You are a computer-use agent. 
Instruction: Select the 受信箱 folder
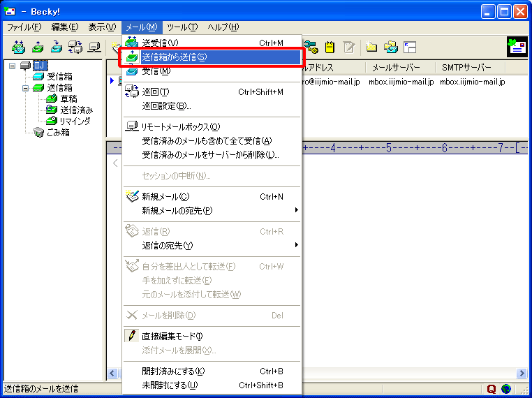(x=59, y=77)
